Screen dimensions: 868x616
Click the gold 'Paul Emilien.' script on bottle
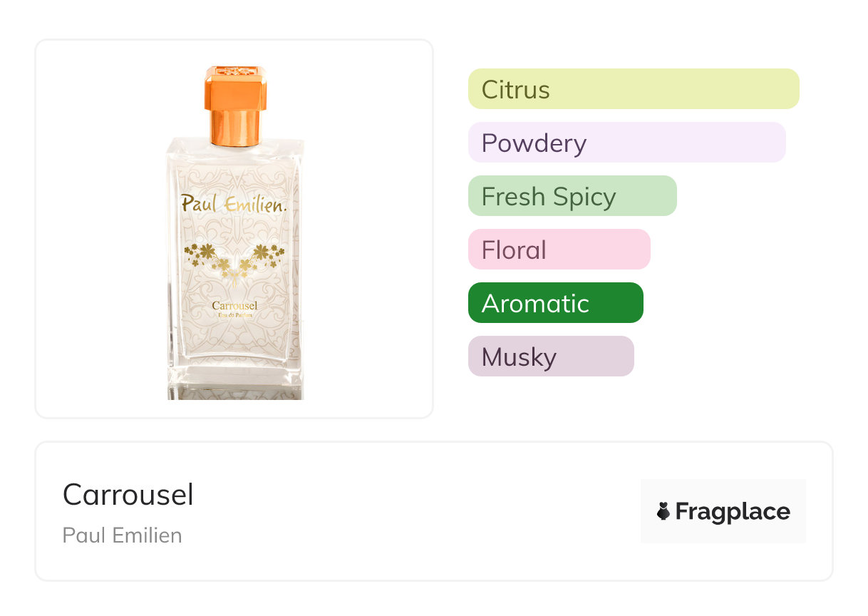tap(234, 202)
